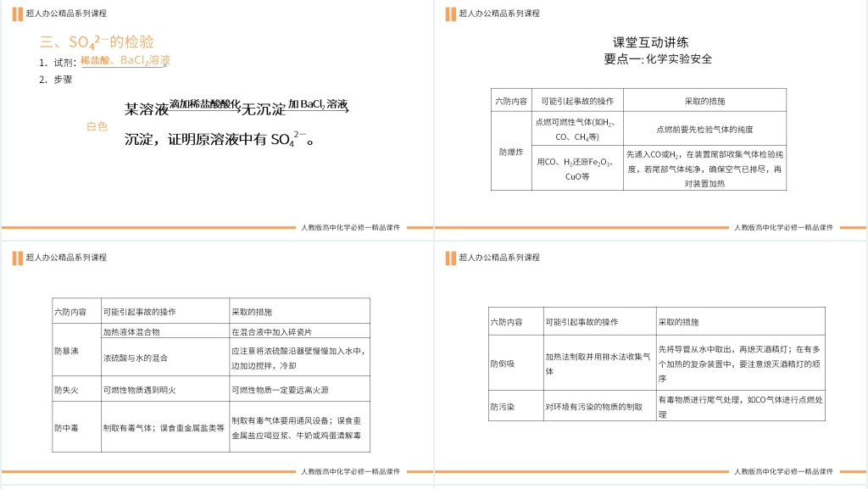Select the text 2. 步骤 on the SO₄²⁻ slide
Viewport: 868px width, 489px height.
pyautogui.click(x=56, y=80)
